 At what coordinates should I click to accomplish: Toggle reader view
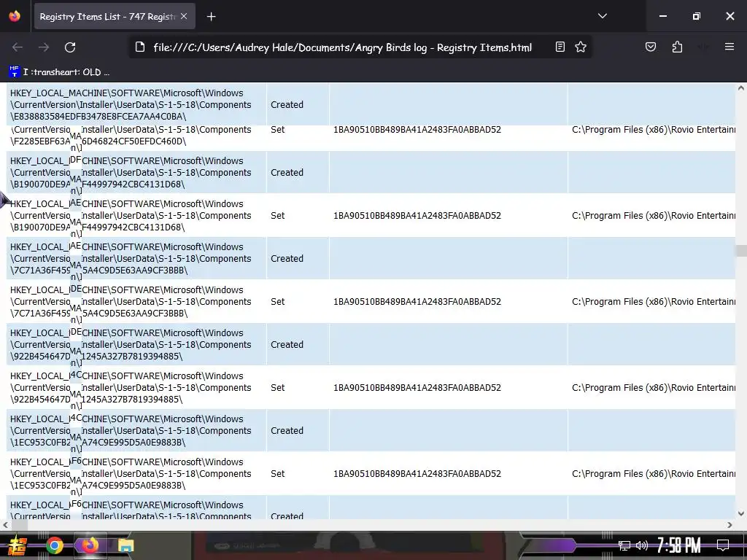[x=560, y=47]
